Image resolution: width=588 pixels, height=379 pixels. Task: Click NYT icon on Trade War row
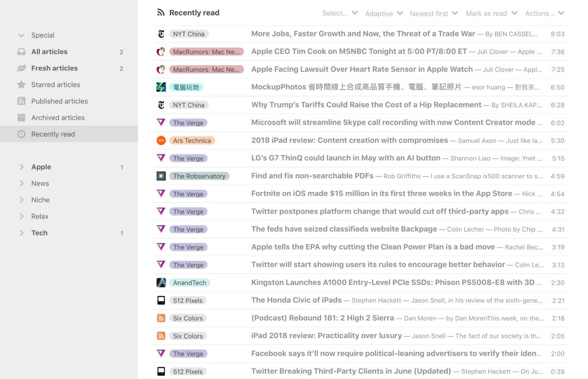(x=161, y=34)
